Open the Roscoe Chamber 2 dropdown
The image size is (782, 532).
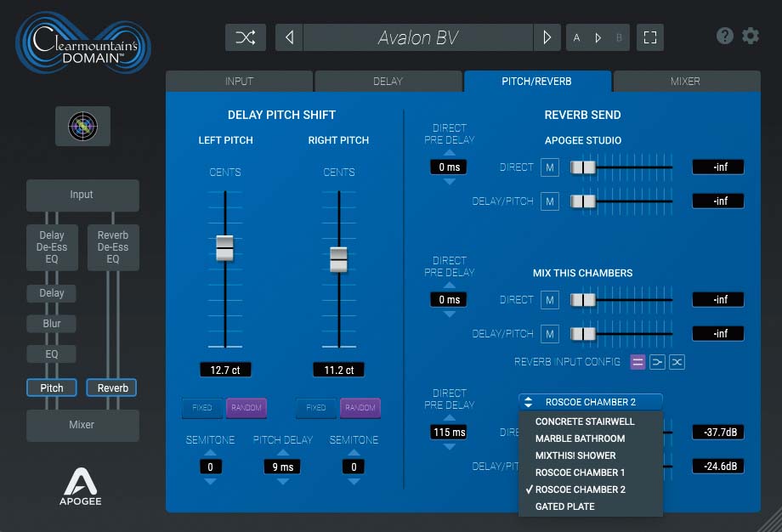[591, 402]
